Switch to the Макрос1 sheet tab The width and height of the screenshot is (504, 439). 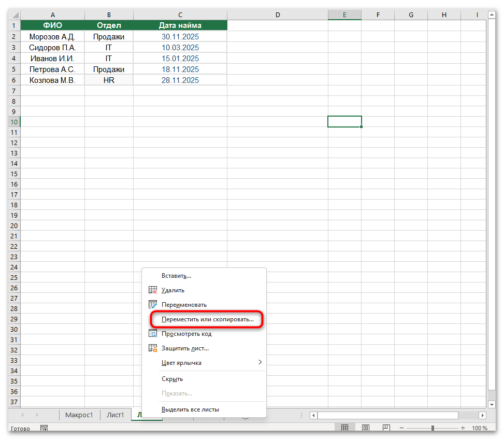coord(79,415)
